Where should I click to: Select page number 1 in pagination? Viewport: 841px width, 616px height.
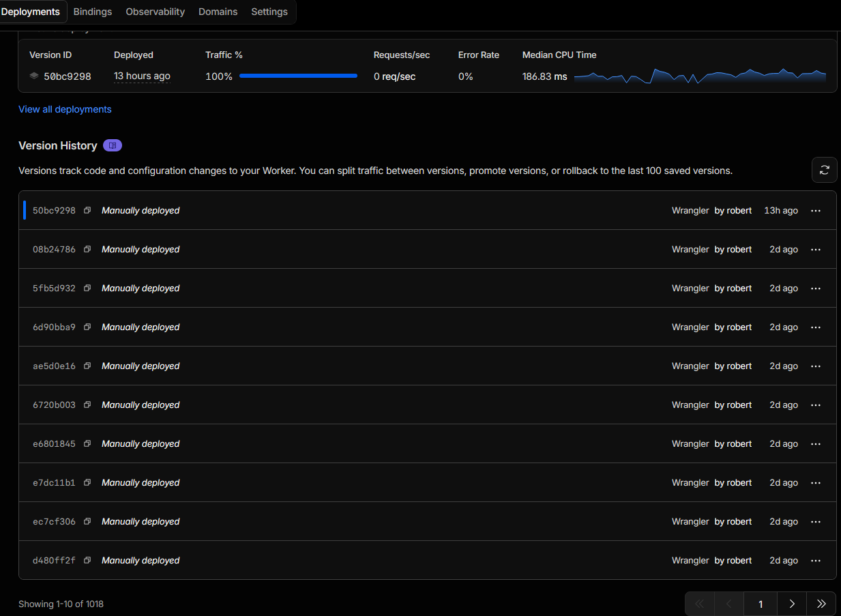tap(761, 604)
